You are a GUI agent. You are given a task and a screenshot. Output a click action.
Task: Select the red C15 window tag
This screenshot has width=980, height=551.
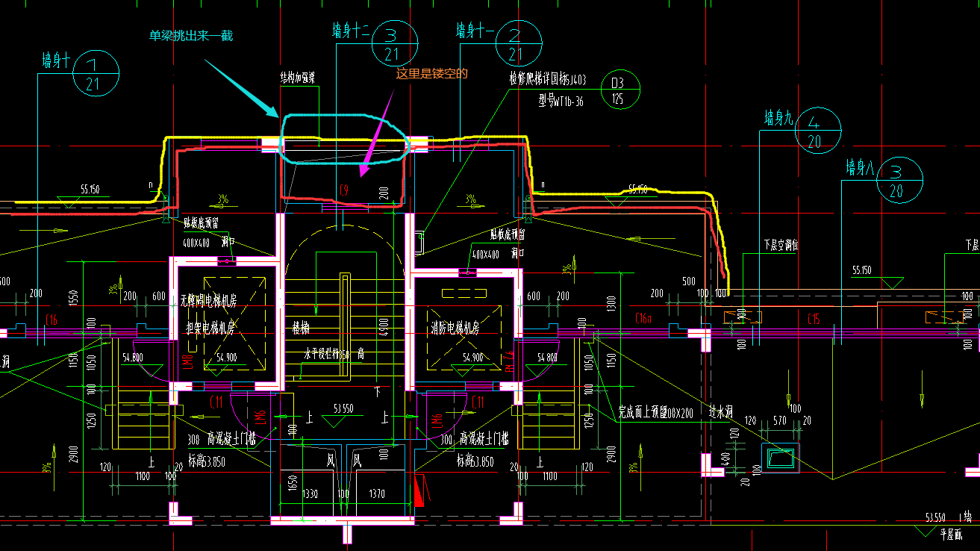[x=814, y=320]
